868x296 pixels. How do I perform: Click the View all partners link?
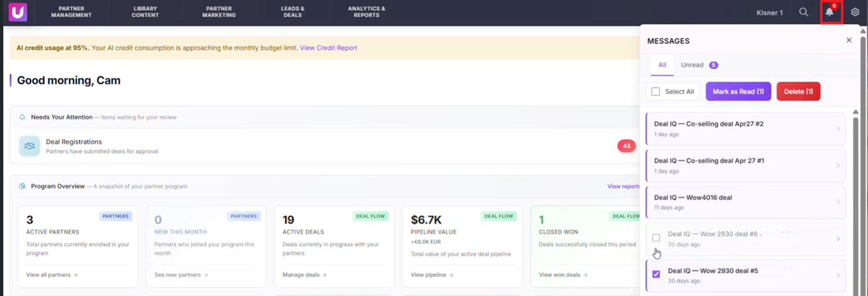click(52, 275)
